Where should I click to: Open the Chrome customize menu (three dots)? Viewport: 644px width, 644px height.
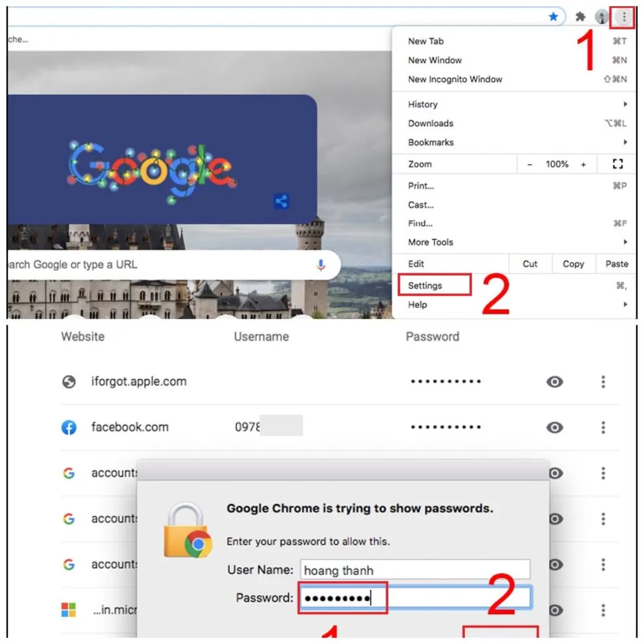click(x=623, y=16)
